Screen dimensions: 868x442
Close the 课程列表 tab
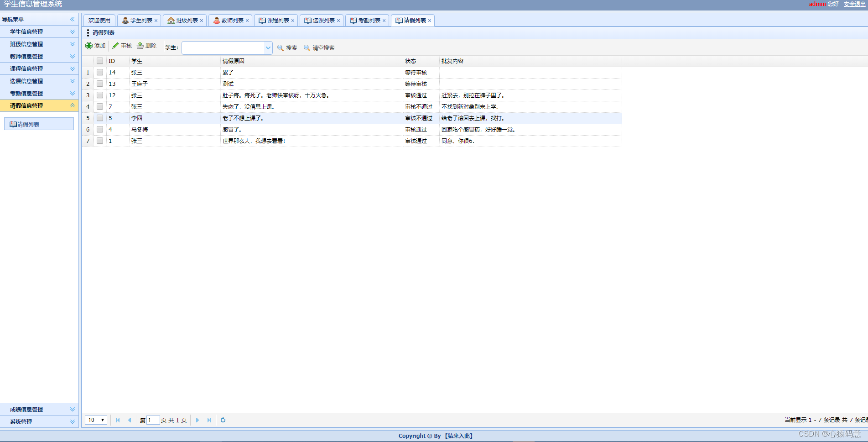point(293,21)
